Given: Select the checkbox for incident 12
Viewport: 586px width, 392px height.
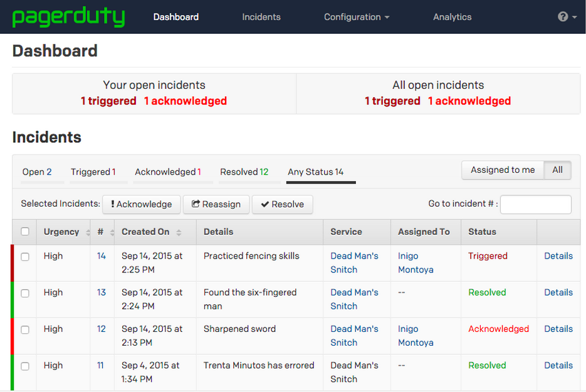Looking at the screenshot, I should coord(25,329).
